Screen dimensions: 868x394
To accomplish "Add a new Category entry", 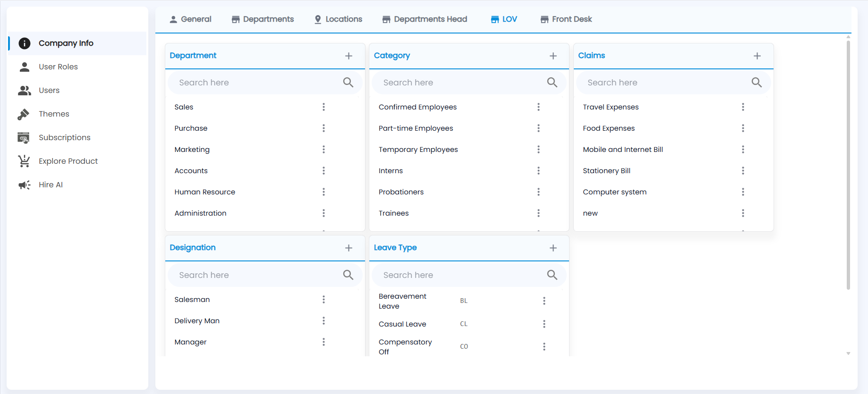I will click(x=553, y=56).
